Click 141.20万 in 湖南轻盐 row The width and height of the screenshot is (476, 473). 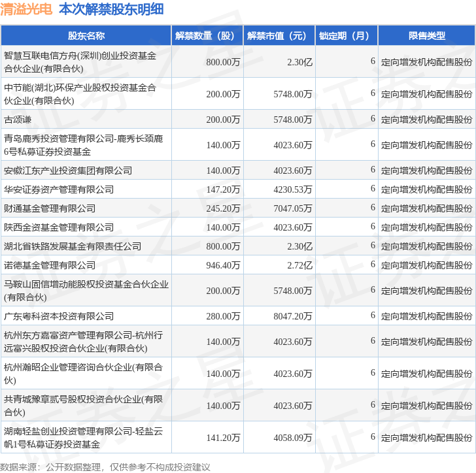click(x=223, y=438)
